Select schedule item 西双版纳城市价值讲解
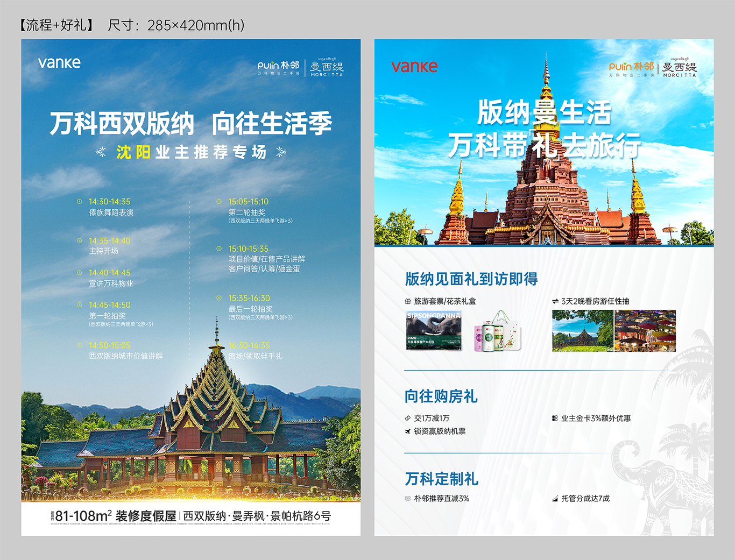This screenshot has height=560, width=735. [x=126, y=356]
